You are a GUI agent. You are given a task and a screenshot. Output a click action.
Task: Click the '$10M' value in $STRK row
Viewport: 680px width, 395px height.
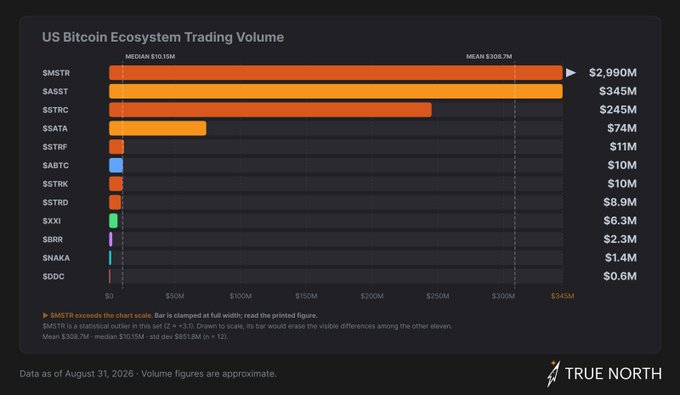622,184
